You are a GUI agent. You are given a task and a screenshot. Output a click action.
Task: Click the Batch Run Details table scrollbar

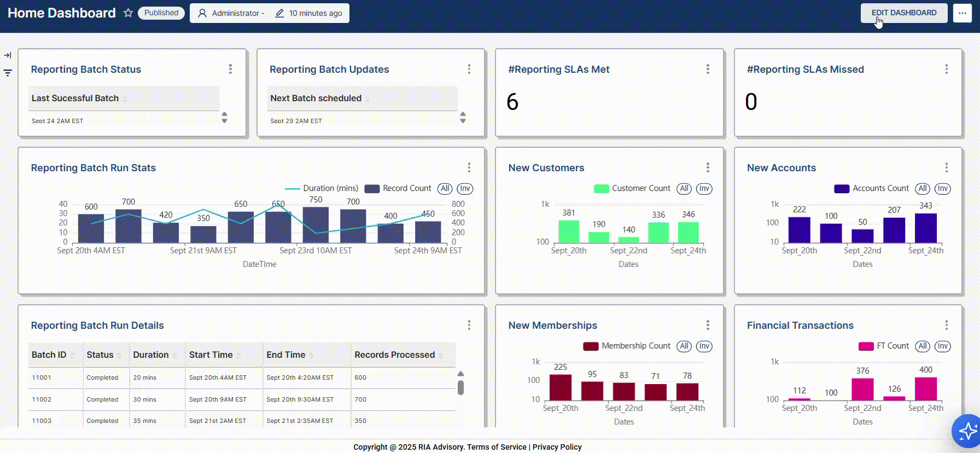(x=460, y=387)
